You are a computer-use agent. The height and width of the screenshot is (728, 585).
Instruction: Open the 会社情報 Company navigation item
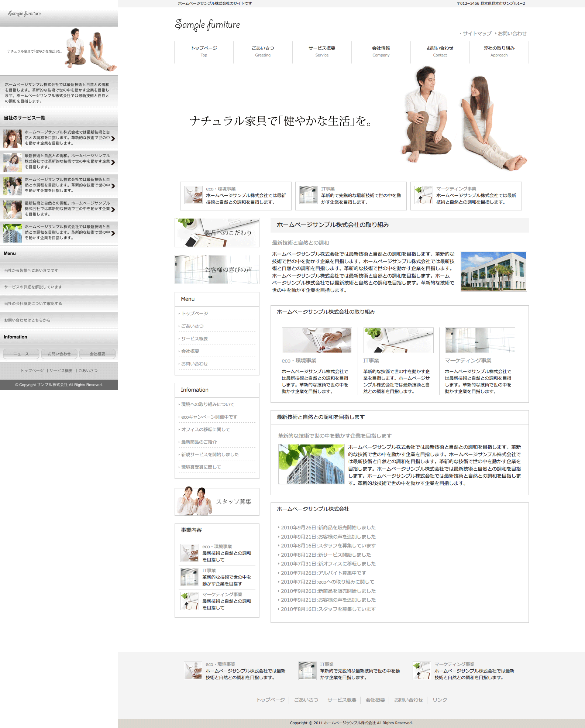pyautogui.click(x=381, y=51)
